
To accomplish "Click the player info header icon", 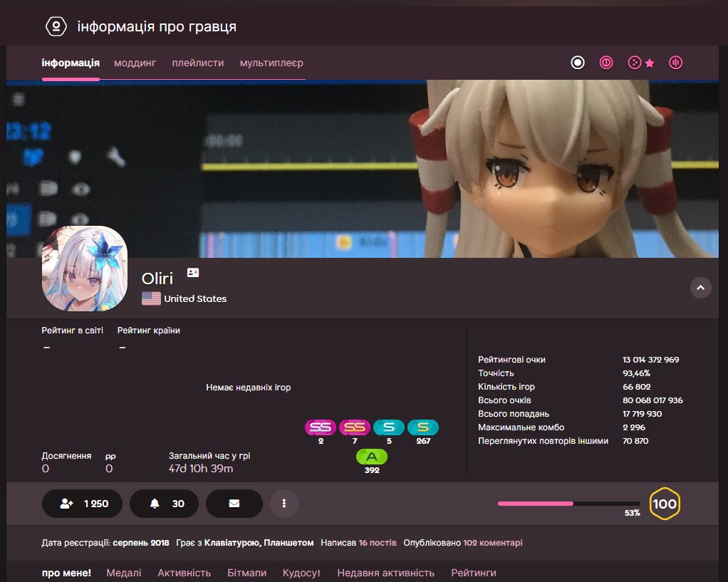I will pos(56,26).
